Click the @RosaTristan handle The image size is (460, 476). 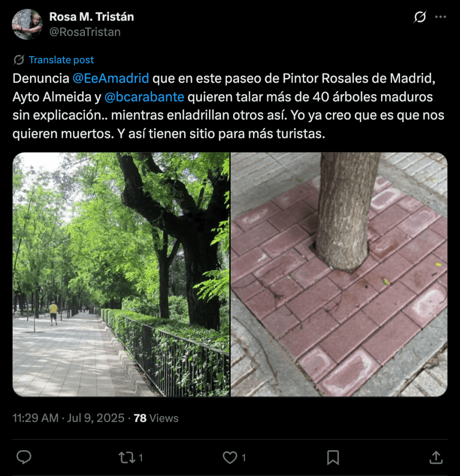tap(85, 32)
